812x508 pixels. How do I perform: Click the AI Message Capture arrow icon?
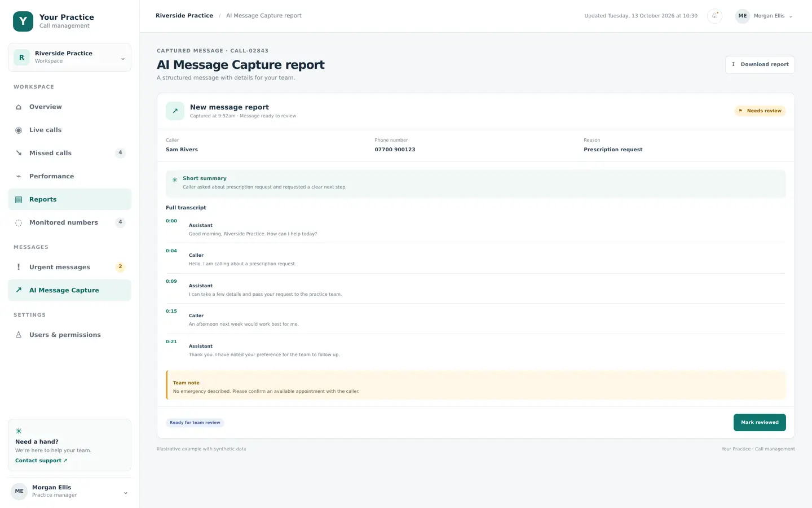point(19,290)
